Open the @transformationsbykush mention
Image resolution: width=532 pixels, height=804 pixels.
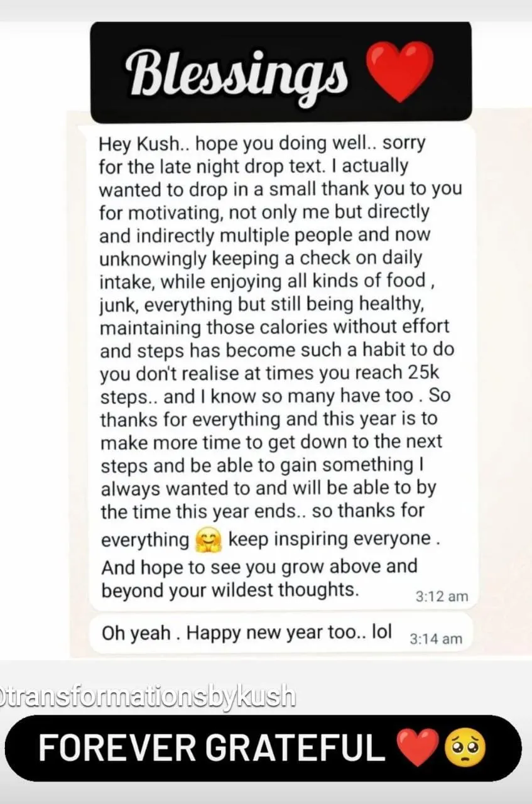148,697
